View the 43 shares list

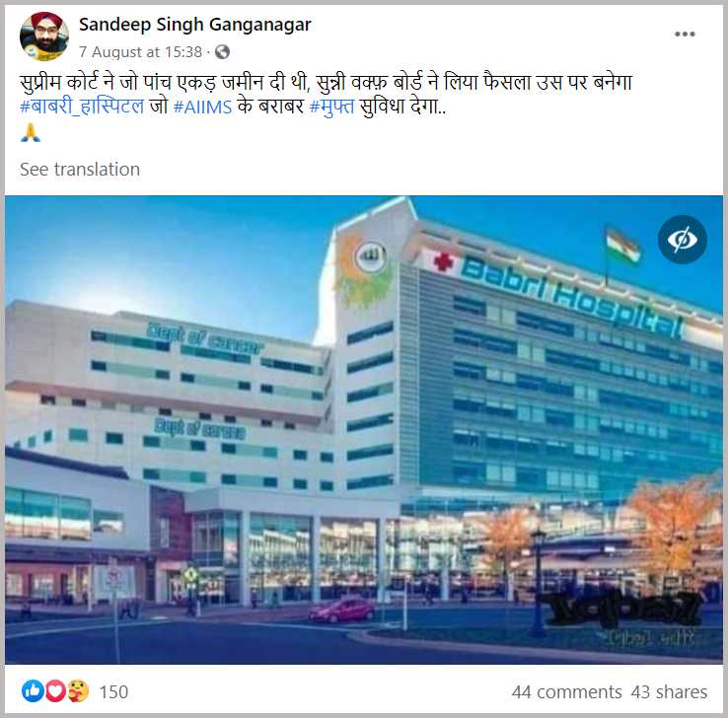click(x=669, y=692)
